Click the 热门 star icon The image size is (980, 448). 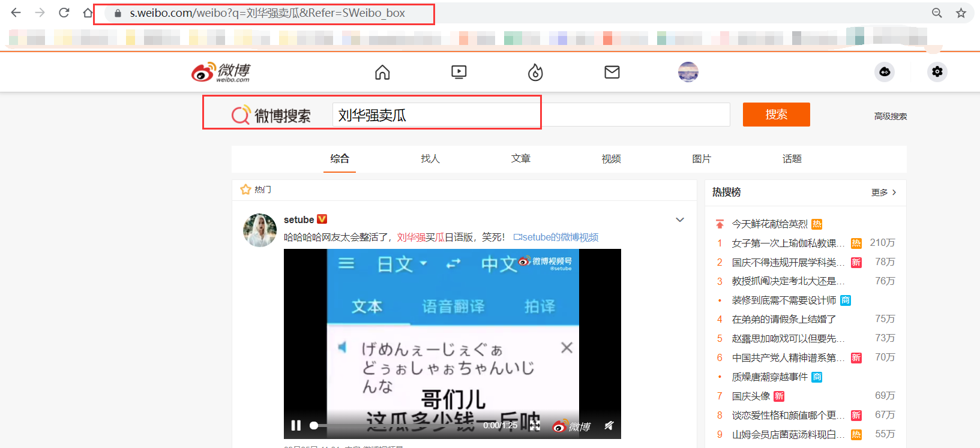[x=245, y=190]
